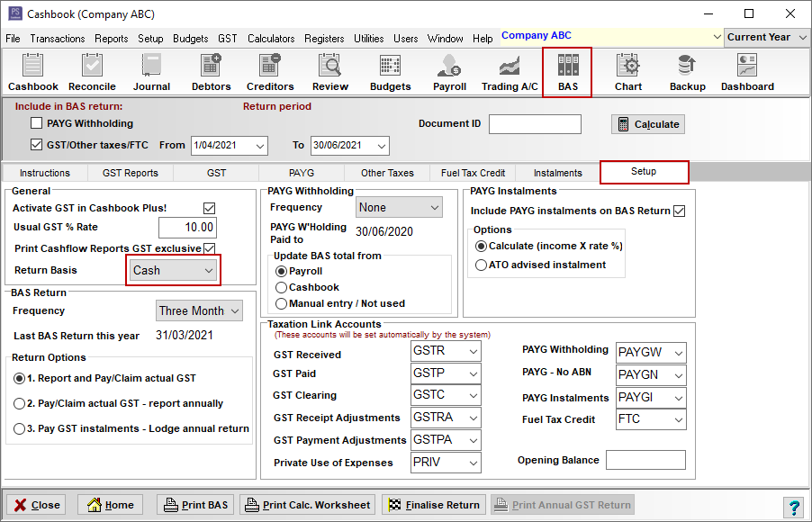Viewport: 812px width, 522px height.
Task: Open the Current Year dropdown
Action: coord(766,37)
